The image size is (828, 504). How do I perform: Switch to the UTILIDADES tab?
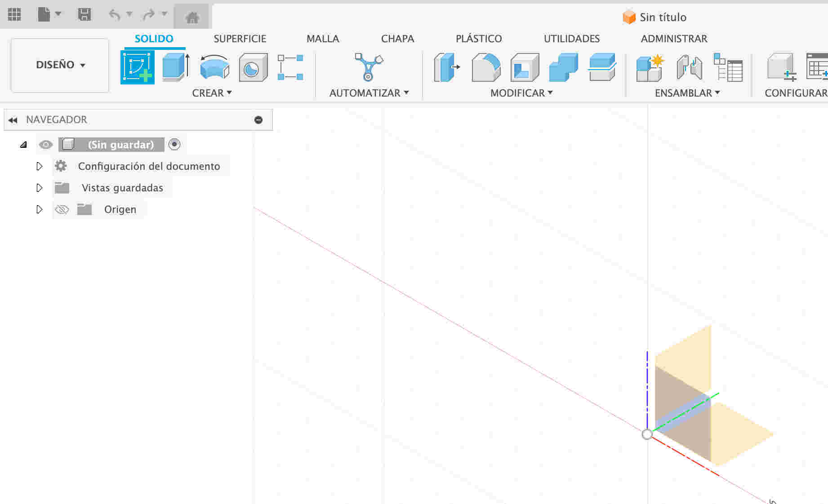(572, 39)
